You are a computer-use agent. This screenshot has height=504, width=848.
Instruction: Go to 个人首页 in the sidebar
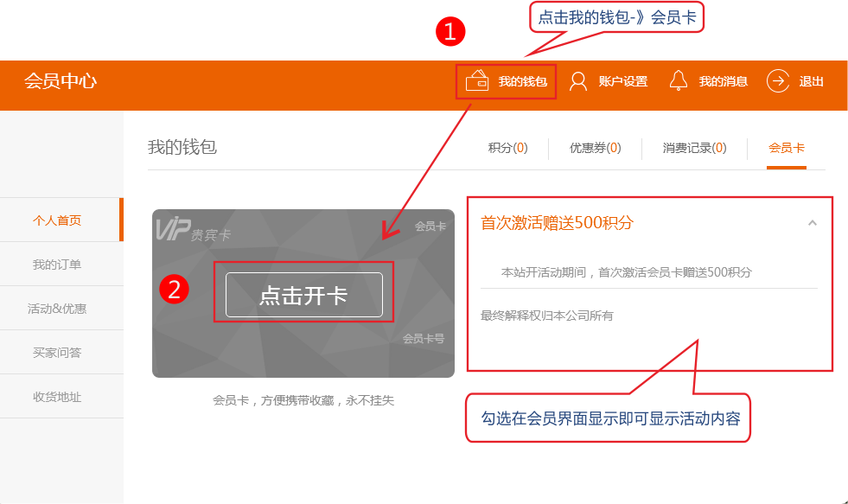(57, 220)
